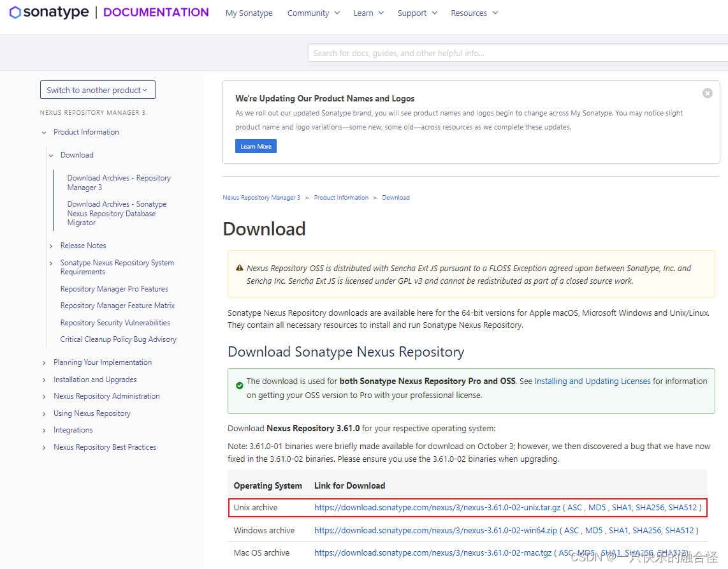Viewport: 728px width, 569px height.
Task: Open Installing and Updating Licenses link
Action: click(592, 381)
